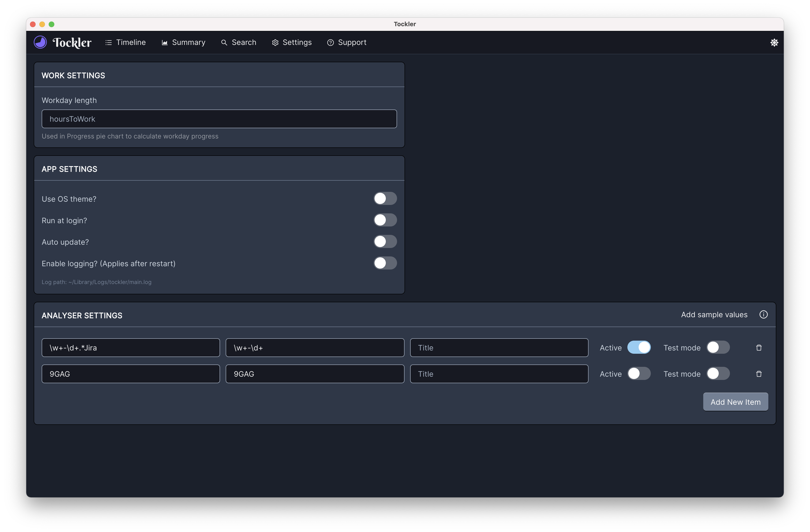The width and height of the screenshot is (810, 532).
Task: Enable Auto update toggle
Action: [385, 242]
